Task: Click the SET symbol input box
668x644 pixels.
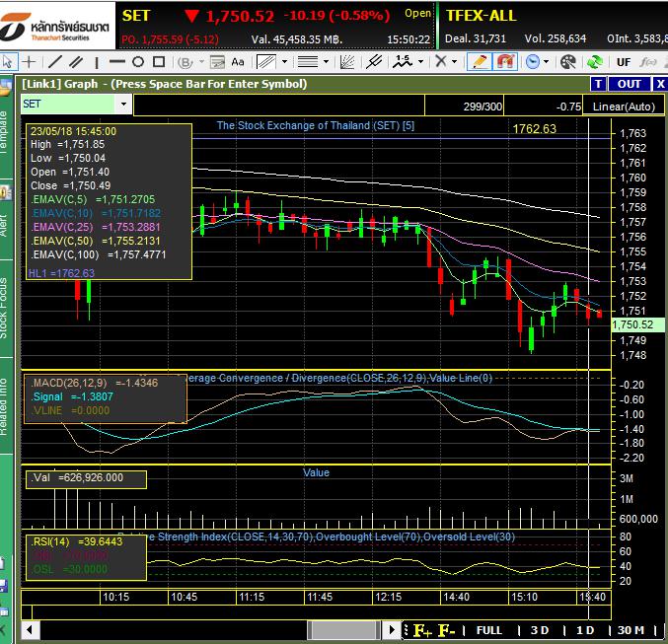Action: tap(68, 104)
